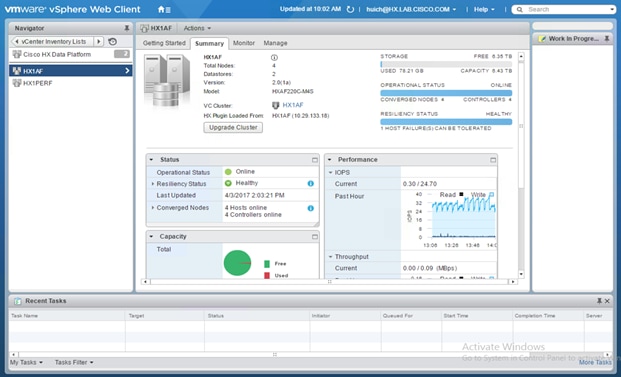Click the VC Cluster HX1AF icon

[x=276, y=105]
